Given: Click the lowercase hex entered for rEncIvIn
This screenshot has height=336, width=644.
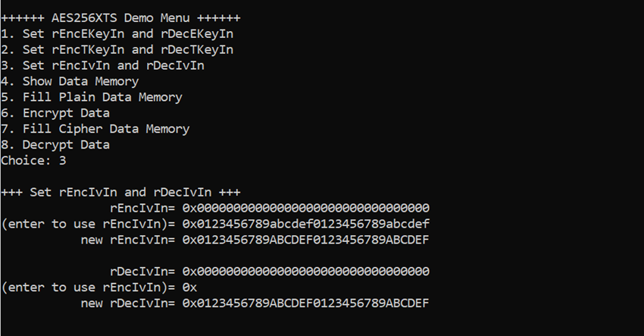Looking at the screenshot, I should pyautogui.click(x=306, y=225).
